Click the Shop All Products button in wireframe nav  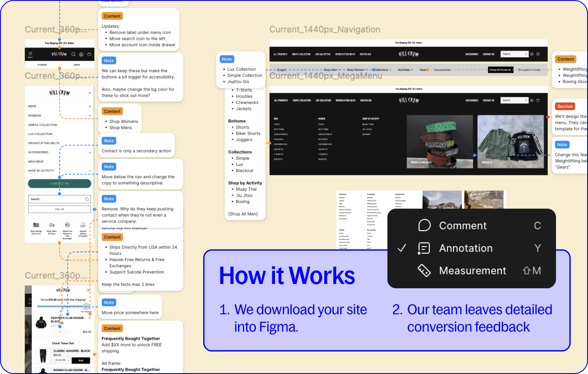coord(501,70)
